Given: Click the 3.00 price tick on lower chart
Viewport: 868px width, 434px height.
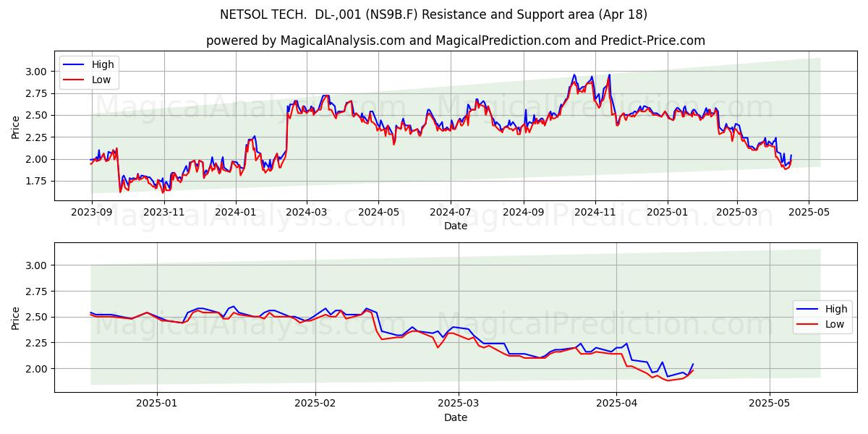Looking at the screenshot, I should (x=38, y=265).
